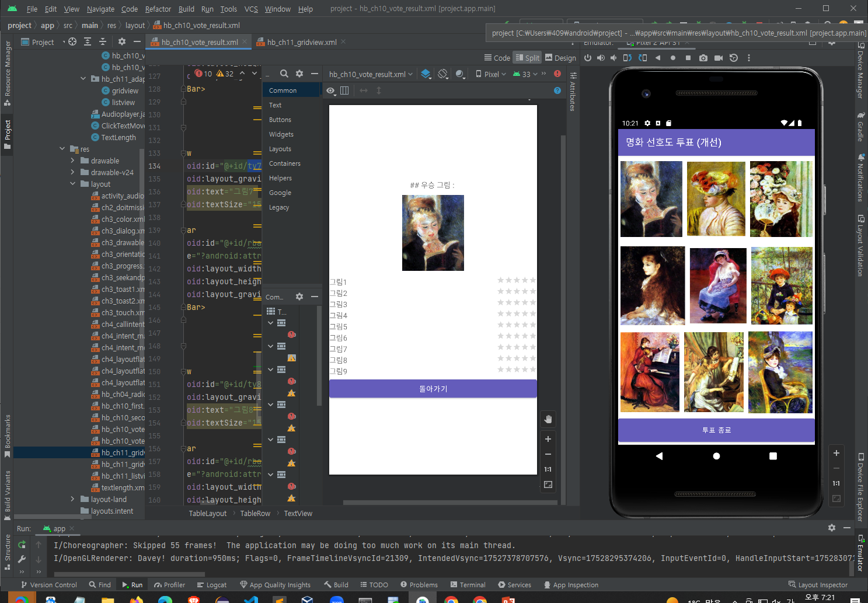Click the night mode selector icon
The image size is (868, 603).
tap(461, 74)
